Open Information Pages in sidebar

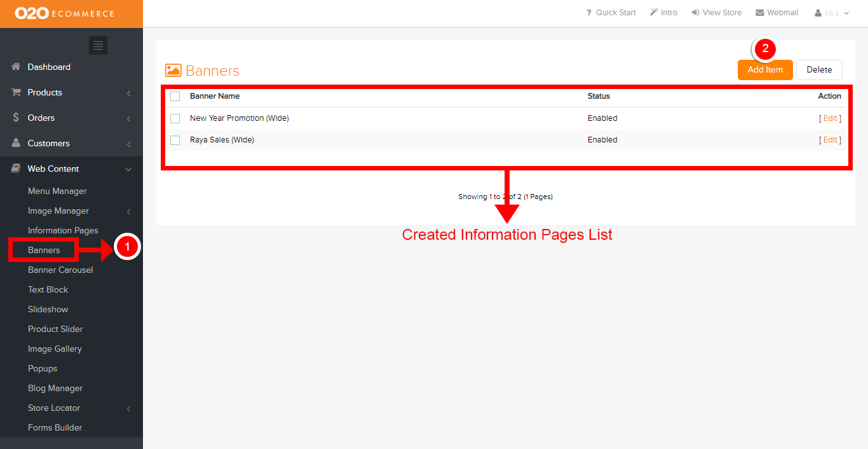point(63,230)
